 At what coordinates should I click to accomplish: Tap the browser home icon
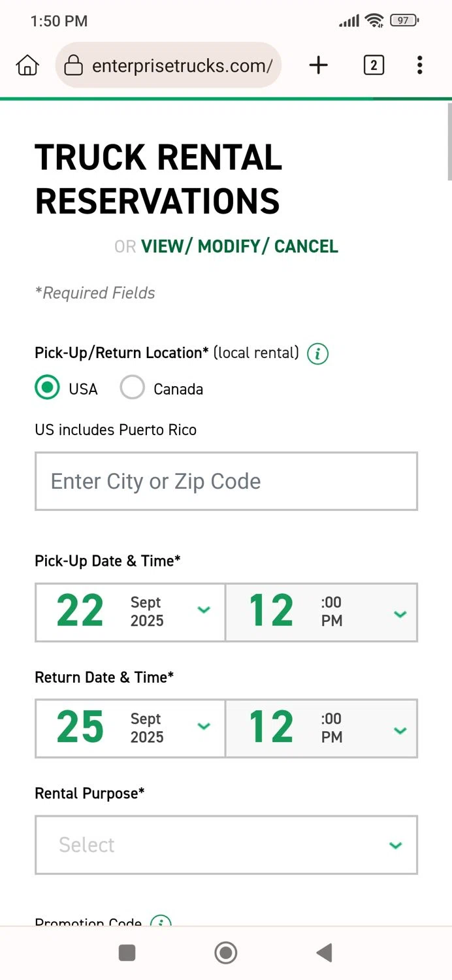coord(27,65)
